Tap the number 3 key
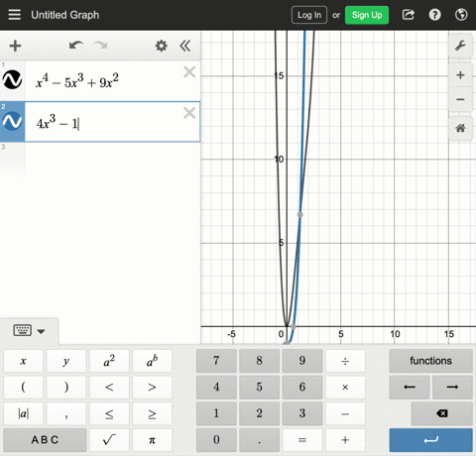The image size is (476, 456). (x=302, y=413)
